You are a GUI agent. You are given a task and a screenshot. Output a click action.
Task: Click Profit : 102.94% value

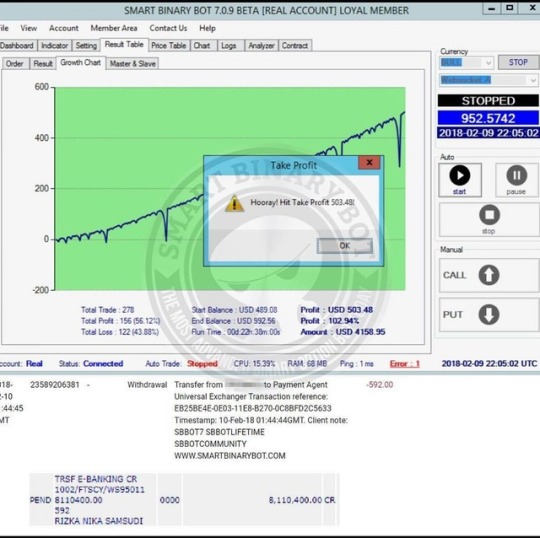pyautogui.click(x=330, y=321)
